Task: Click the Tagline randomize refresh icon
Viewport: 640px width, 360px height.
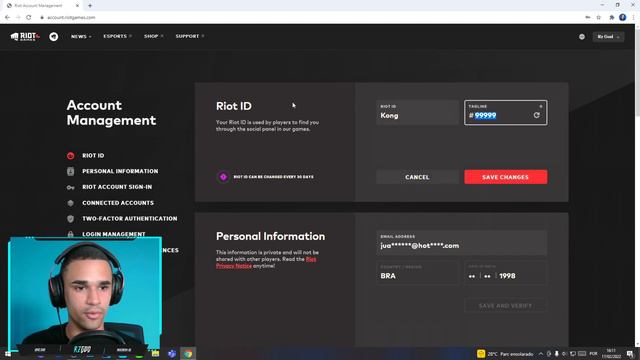Action: pos(536,116)
